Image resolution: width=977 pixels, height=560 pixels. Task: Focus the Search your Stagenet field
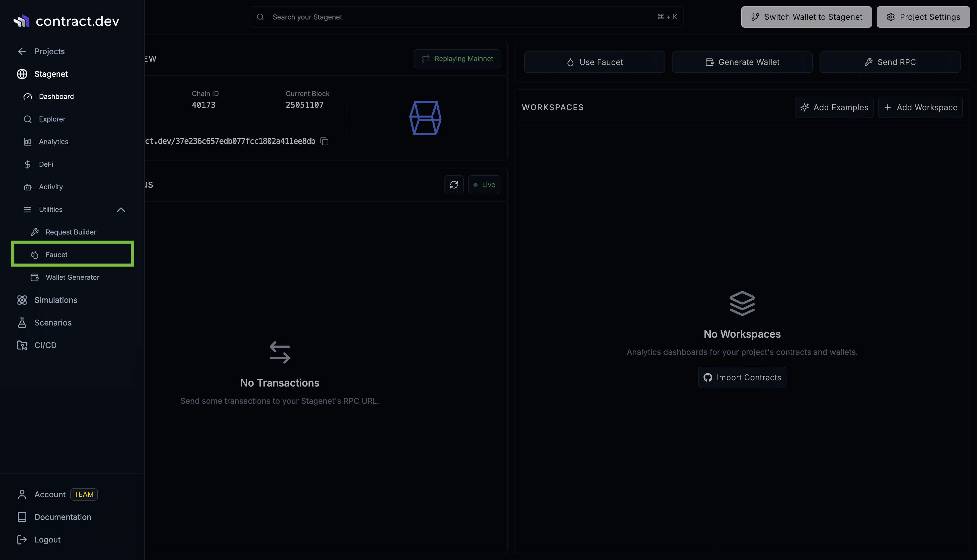(x=466, y=17)
